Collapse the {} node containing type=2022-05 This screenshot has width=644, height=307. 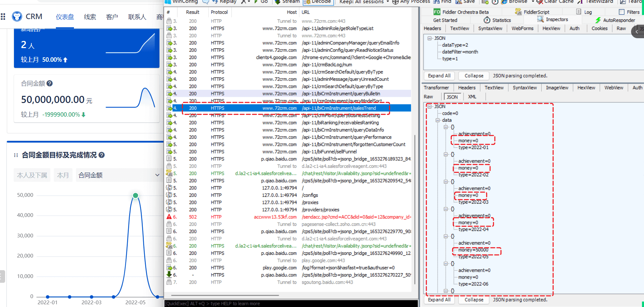(x=446, y=236)
